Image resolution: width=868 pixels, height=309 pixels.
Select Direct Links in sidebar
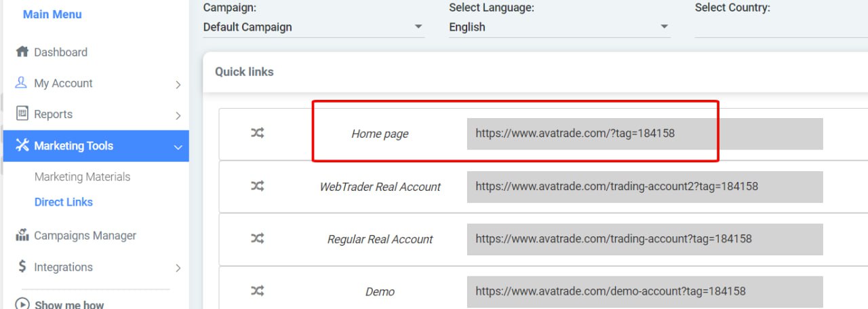64,202
